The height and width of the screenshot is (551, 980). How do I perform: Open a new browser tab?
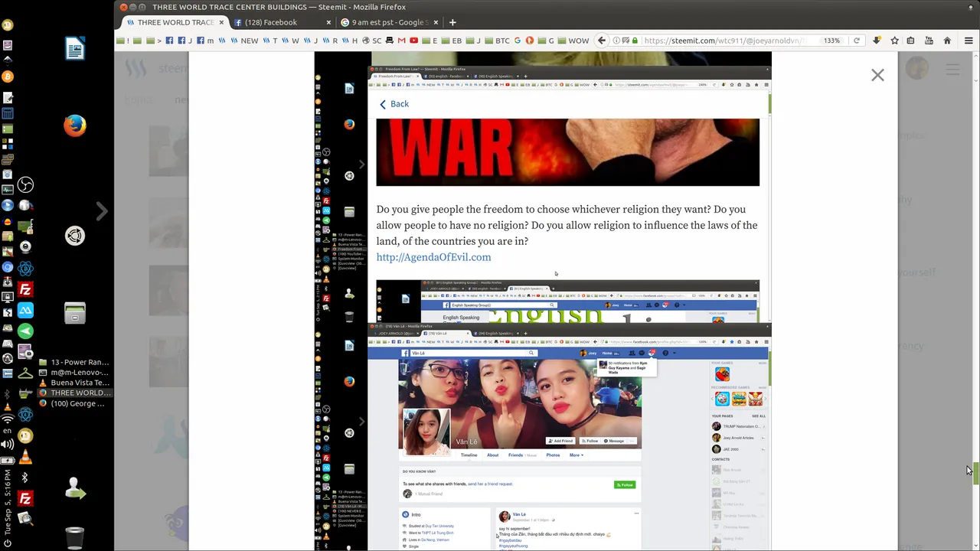click(x=452, y=22)
